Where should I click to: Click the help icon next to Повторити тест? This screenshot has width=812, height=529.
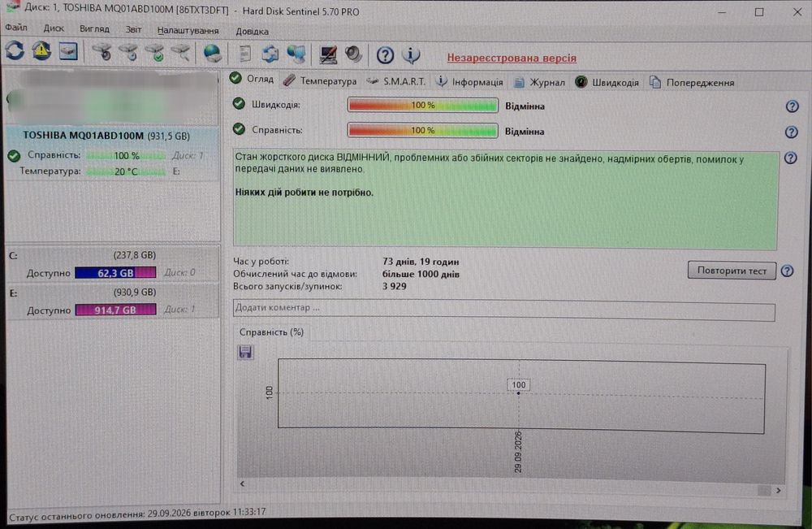click(x=787, y=271)
